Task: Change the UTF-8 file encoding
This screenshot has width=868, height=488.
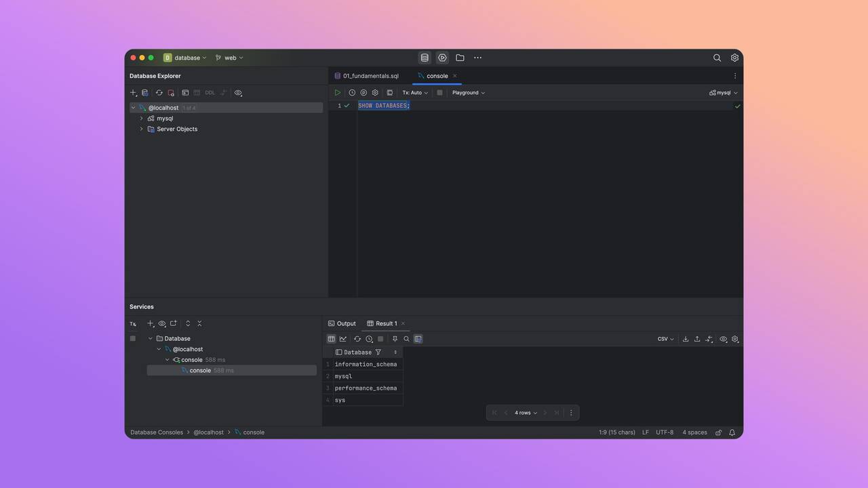Action: click(x=665, y=432)
